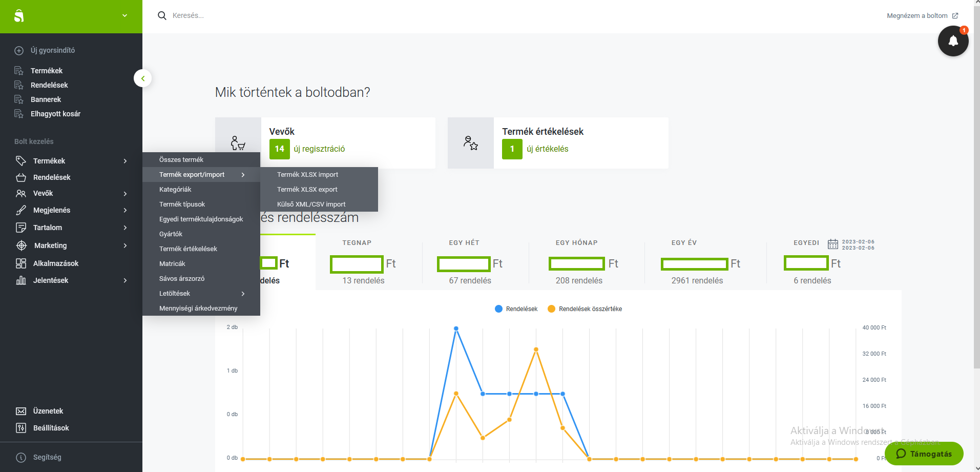Click the Üzenetek envelope icon
Viewport: 980px width, 472px height.
point(21,411)
